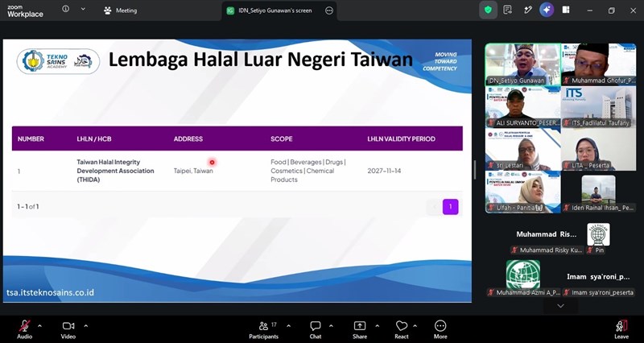
Task: Click the 2027-11-14 validity date
Action: tap(384, 171)
